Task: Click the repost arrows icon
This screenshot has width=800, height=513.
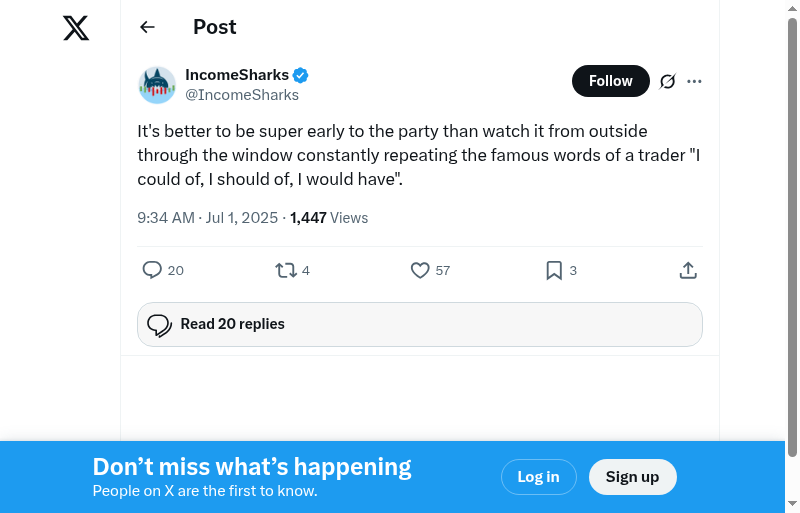Action: click(x=286, y=270)
